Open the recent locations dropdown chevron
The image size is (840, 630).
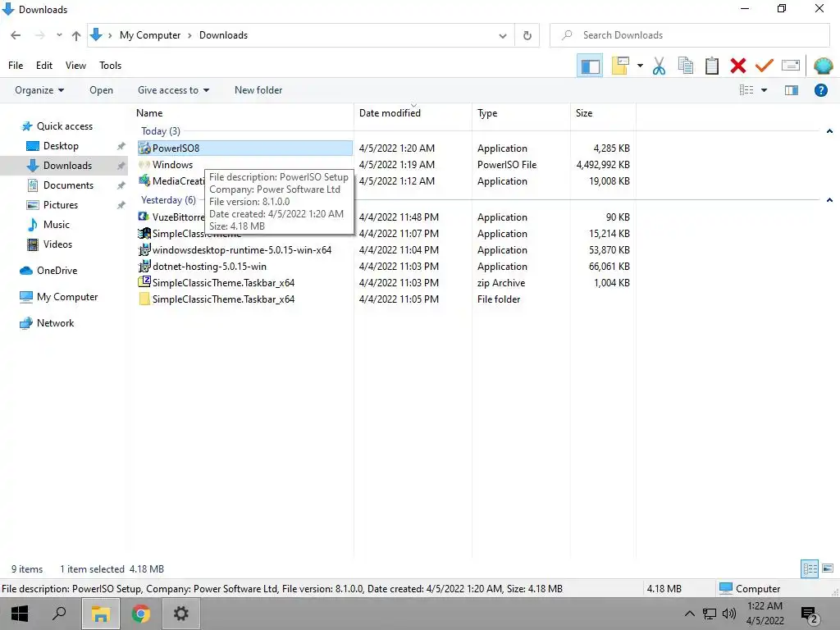[x=59, y=35]
